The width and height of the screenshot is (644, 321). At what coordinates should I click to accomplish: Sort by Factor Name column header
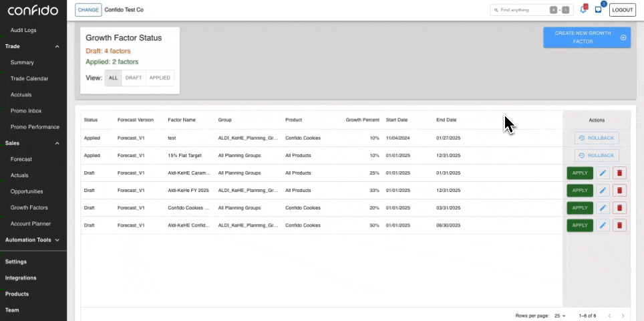pyautogui.click(x=182, y=120)
